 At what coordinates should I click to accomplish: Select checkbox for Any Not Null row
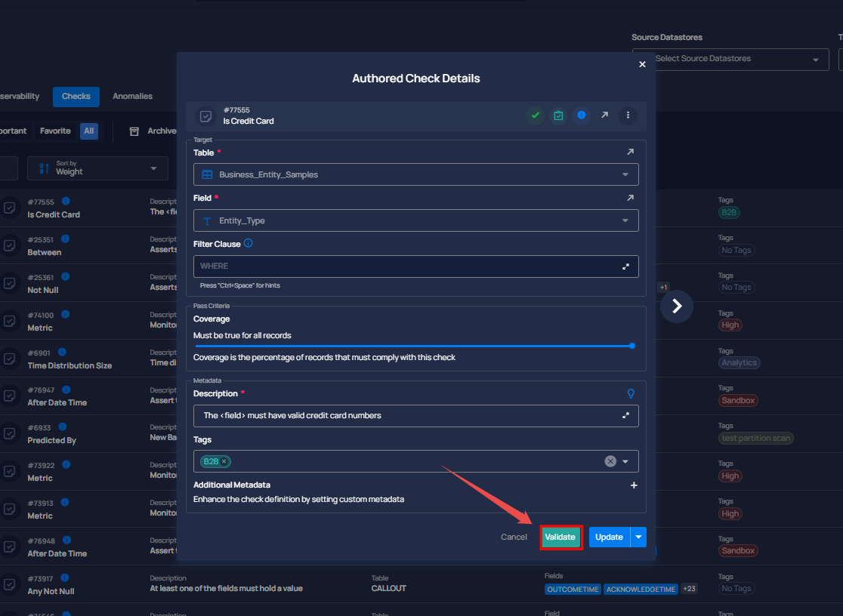point(9,584)
